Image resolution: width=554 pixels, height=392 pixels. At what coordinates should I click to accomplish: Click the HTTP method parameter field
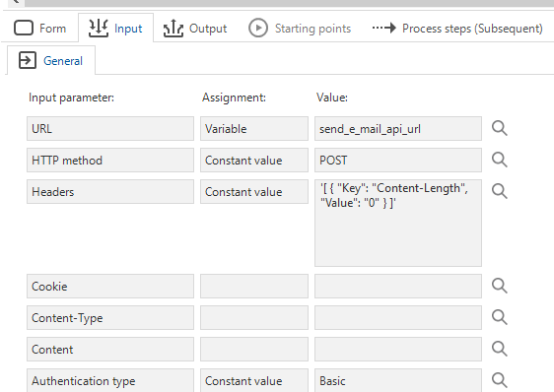(x=110, y=160)
